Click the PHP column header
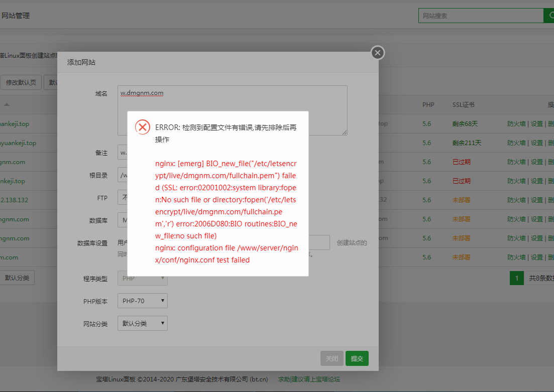The image size is (554, 392). tap(428, 105)
